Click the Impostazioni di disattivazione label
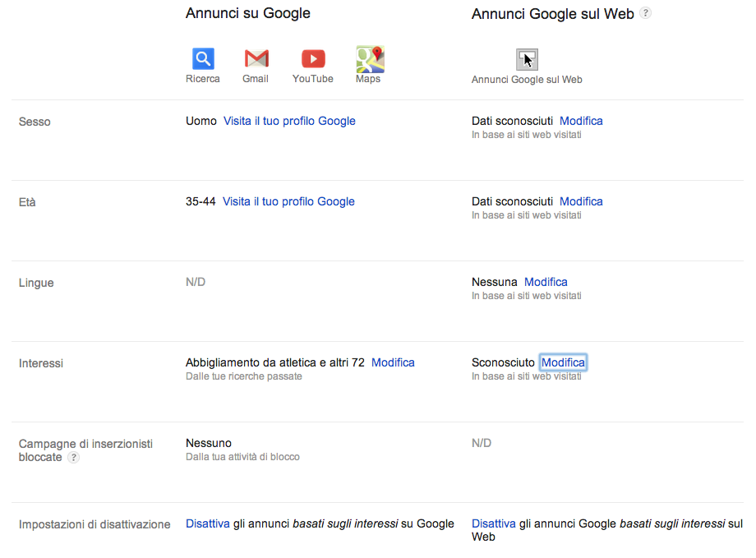Screen dimensions: 756x558 pos(94,524)
